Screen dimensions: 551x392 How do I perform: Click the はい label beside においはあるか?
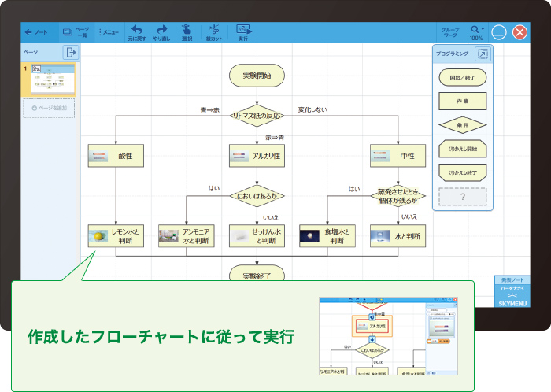(214, 189)
